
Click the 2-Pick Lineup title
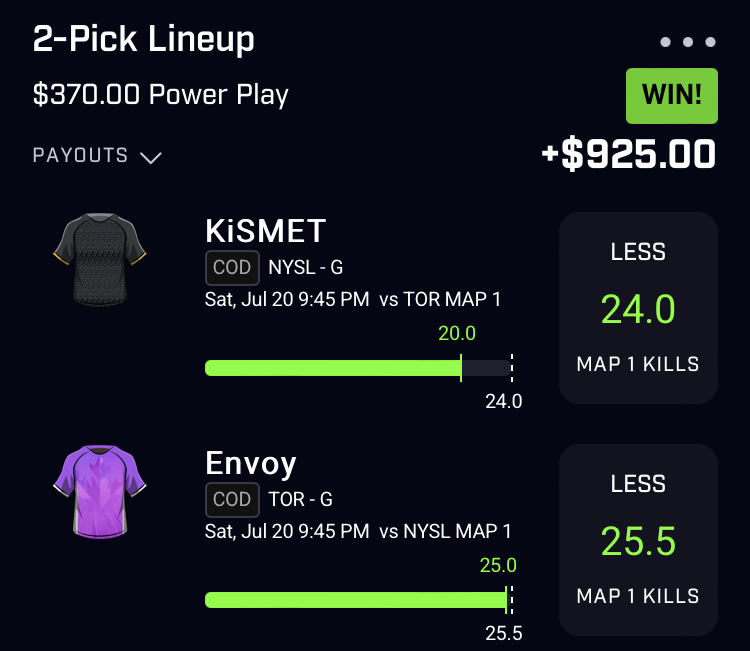[x=143, y=39]
